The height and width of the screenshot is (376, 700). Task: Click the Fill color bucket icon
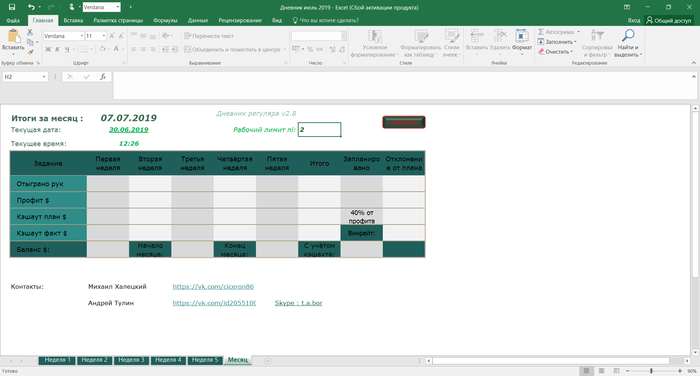(x=102, y=49)
